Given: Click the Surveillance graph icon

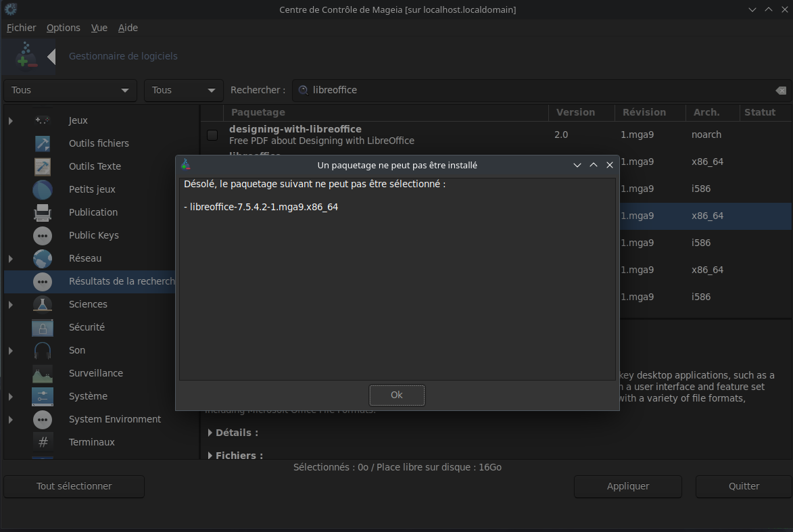Looking at the screenshot, I should click(x=43, y=374).
